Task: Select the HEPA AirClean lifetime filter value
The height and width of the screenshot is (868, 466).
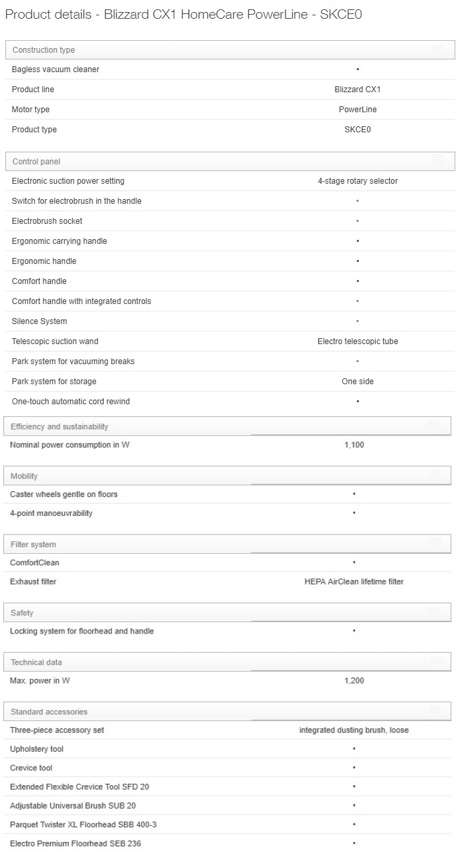Action: tap(354, 582)
